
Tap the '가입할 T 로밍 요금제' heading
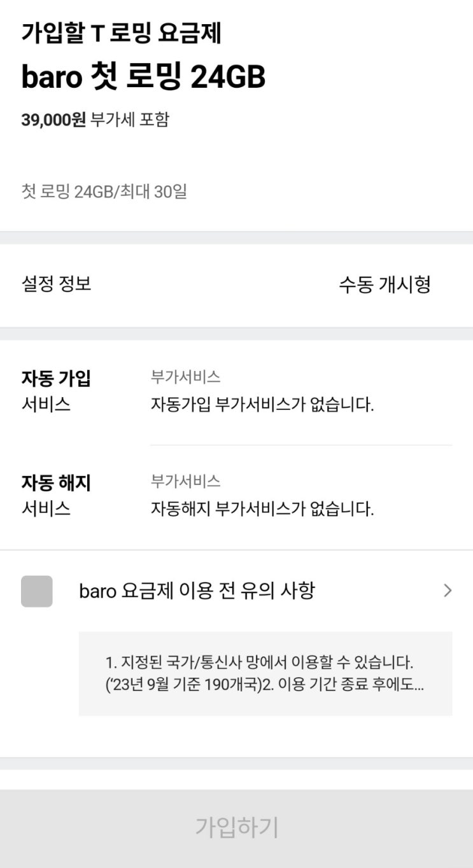click(x=121, y=33)
